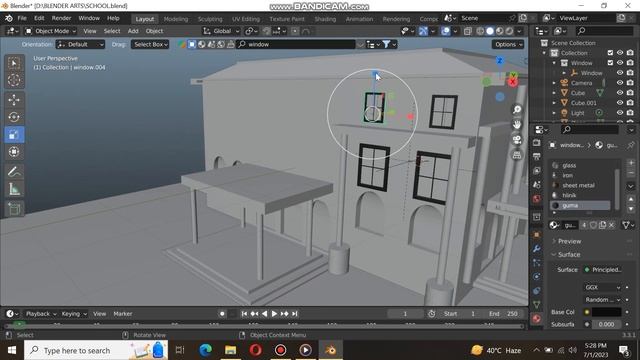The height and width of the screenshot is (360, 640).
Task: Jump to timeline start frame
Action: tap(244, 314)
